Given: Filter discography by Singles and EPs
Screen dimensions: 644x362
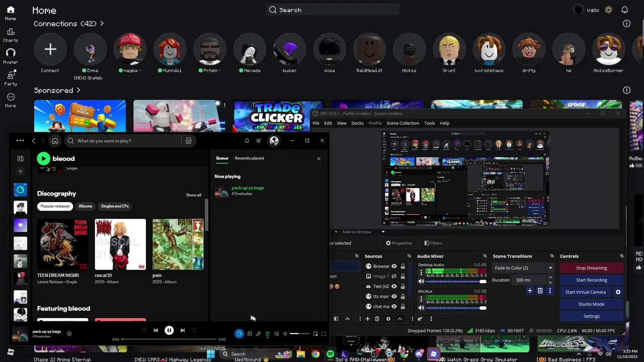Looking at the screenshot, I should 115,206.
